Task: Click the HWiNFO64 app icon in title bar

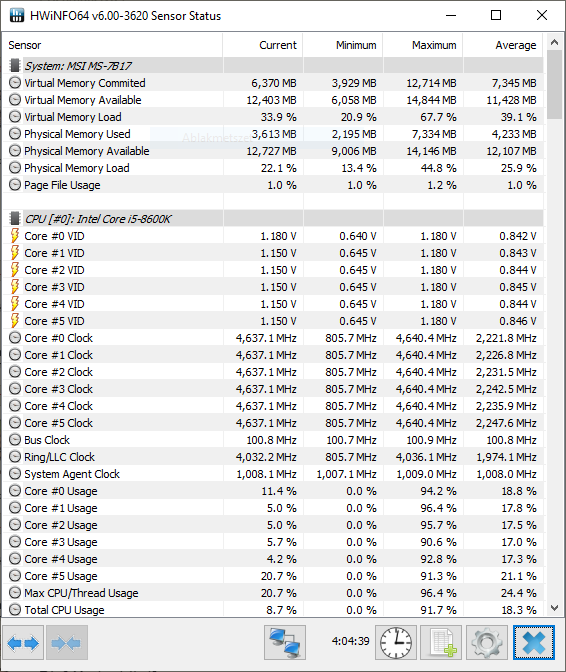Action: pos(17,15)
